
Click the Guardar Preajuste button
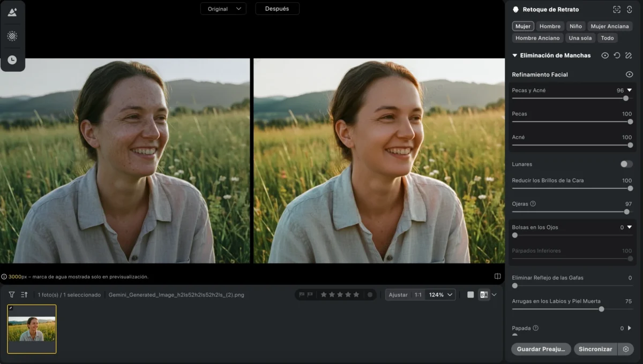click(541, 349)
